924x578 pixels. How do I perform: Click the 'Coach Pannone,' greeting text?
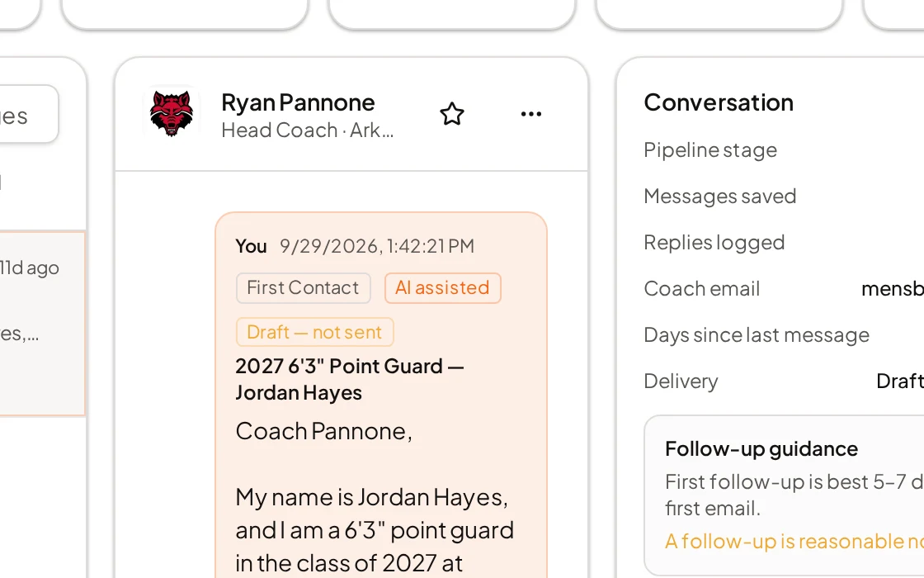pyautogui.click(x=323, y=431)
